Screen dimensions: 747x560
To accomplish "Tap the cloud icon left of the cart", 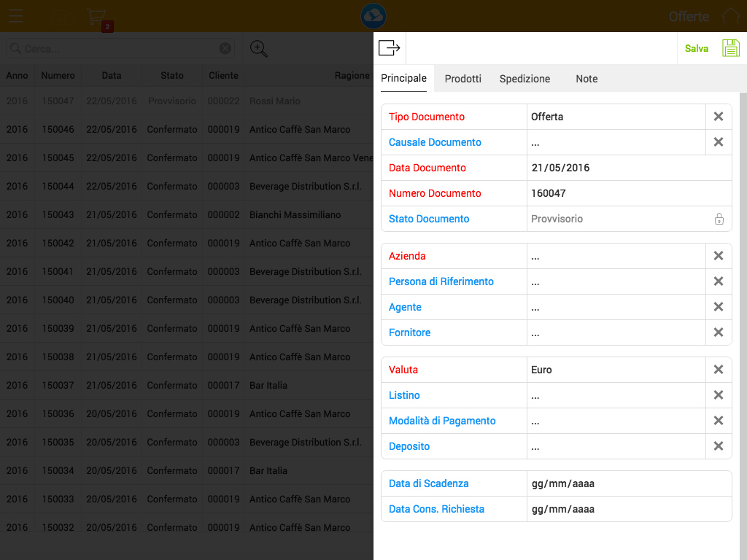I will 64,17.
